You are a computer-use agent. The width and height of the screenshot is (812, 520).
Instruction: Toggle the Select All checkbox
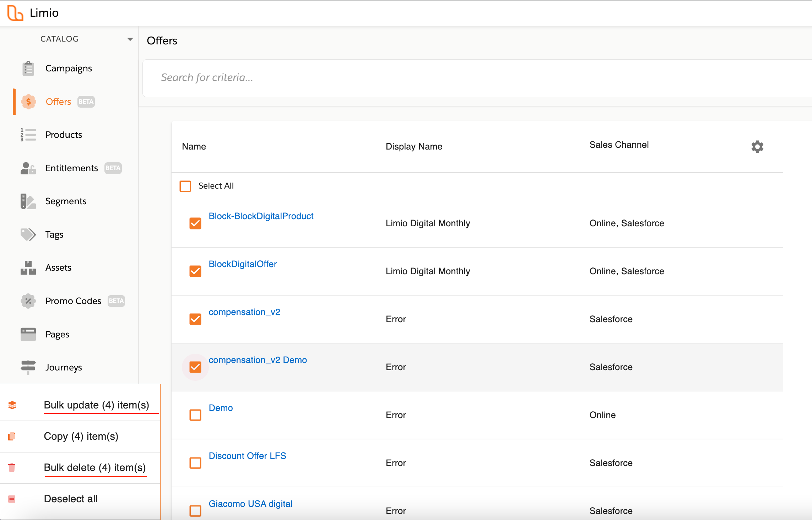click(185, 186)
